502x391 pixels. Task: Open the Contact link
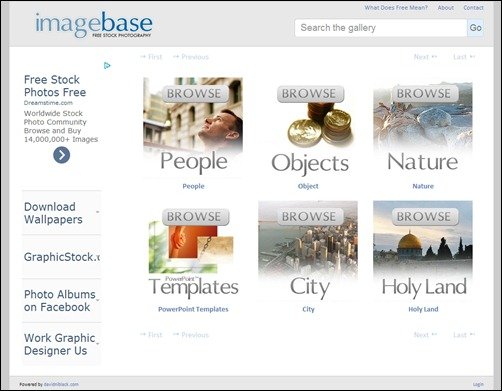click(473, 8)
